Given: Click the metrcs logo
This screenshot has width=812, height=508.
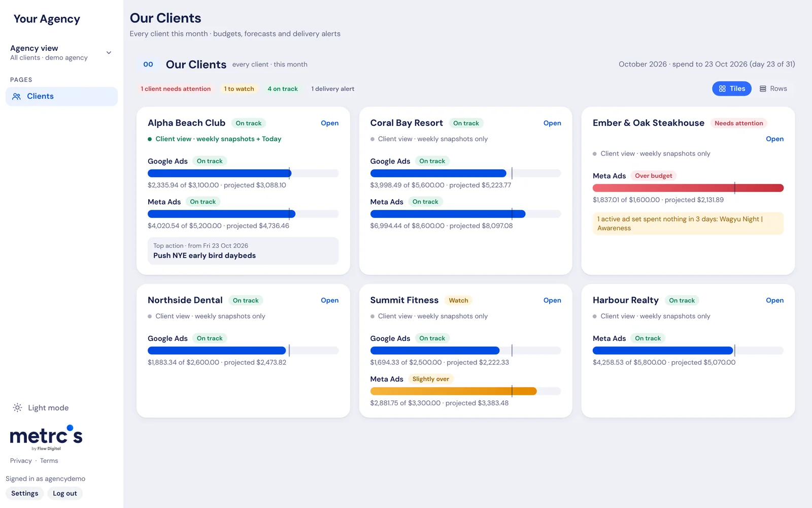Looking at the screenshot, I should tap(46, 437).
